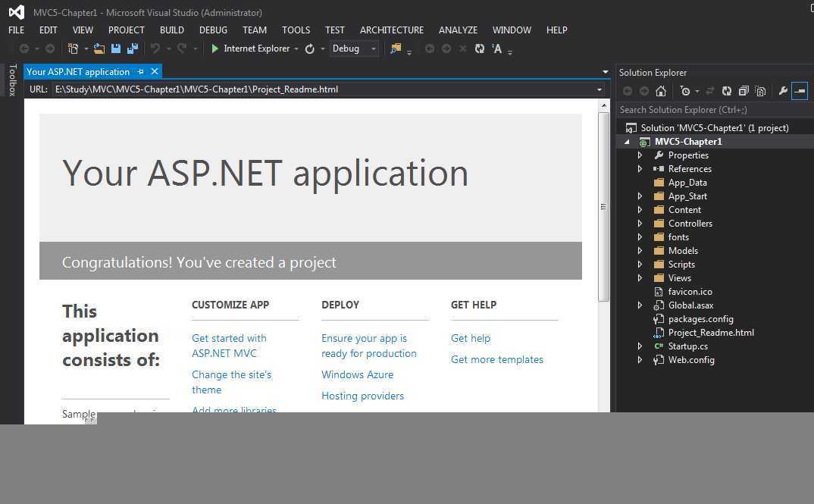Click the Hosting providers link
Screen dimensions: 814x504
click(x=362, y=396)
